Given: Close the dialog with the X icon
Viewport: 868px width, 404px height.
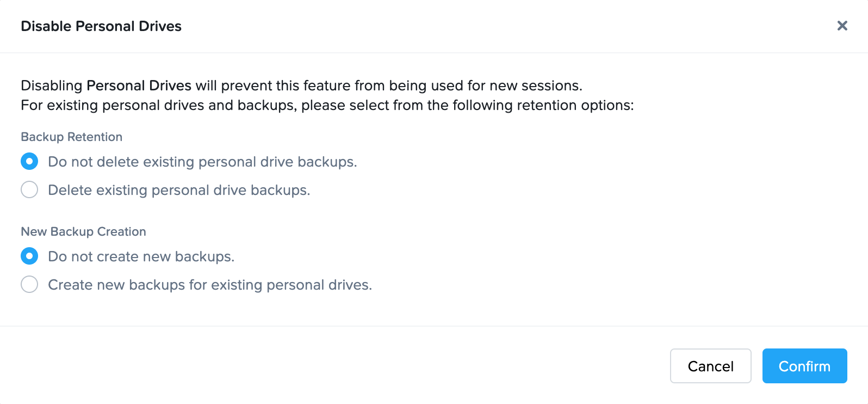Looking at the screenshot, I should coord(842,26).
